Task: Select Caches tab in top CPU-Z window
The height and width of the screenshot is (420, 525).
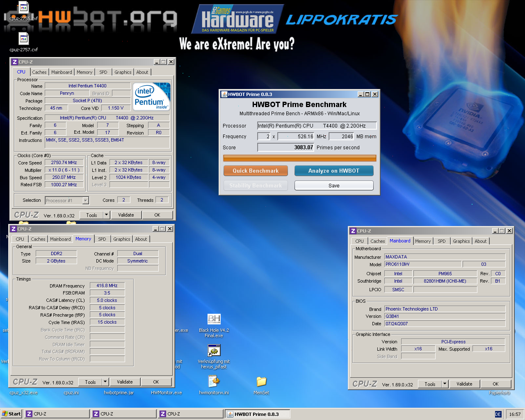Action: (39, 72)
